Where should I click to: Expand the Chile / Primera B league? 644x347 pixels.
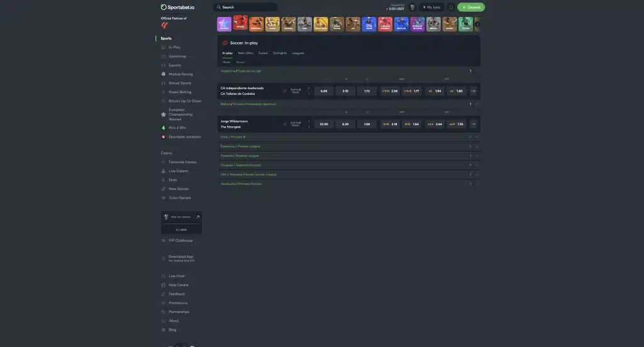[477, 136]
